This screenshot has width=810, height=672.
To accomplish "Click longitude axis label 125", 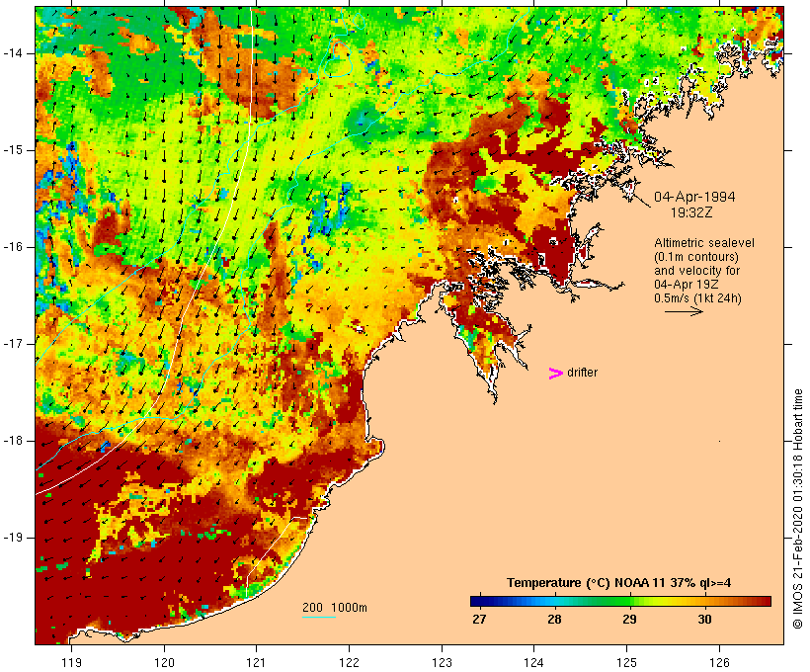I will coord(627,662).
